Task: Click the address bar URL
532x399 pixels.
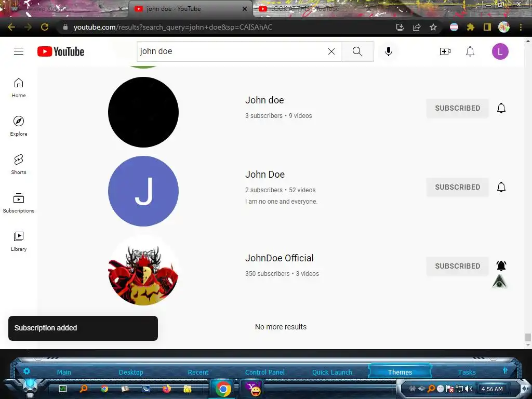Action: click(172, 27)
